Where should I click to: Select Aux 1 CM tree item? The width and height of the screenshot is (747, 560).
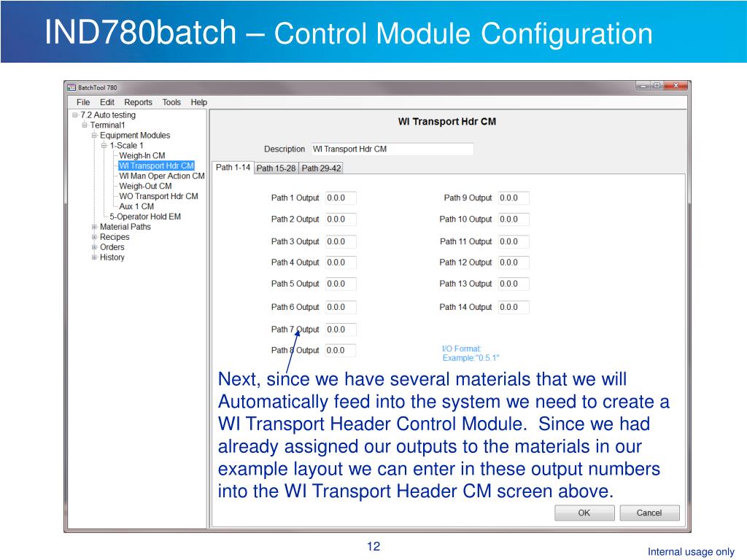pos(136,206)
